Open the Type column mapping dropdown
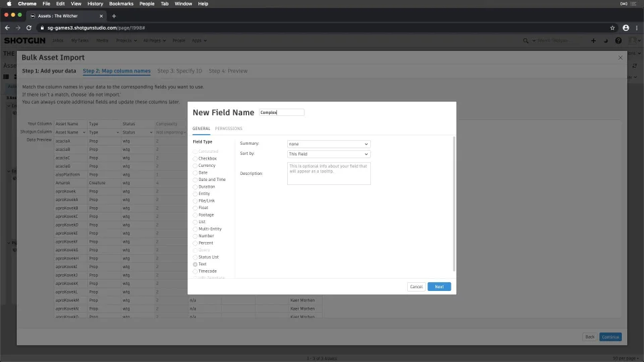Viewport: 644px width, 362px height. pyautogui.click(x=104, y=132)
